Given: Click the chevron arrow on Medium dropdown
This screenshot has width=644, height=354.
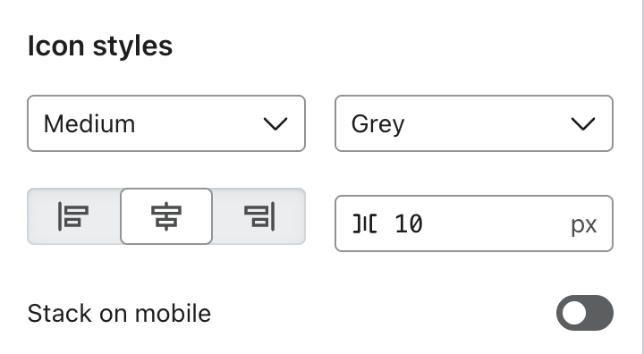Looking at the screenshot, I should coord(275,123).
